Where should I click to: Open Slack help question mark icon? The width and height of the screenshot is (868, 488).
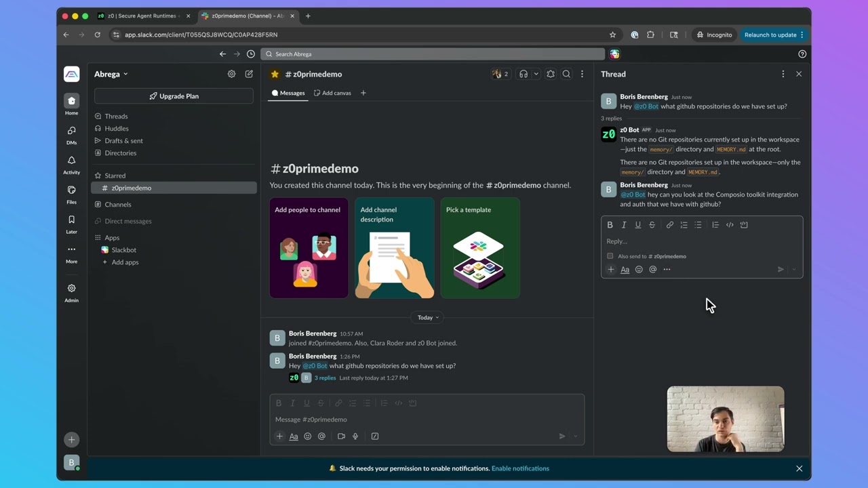click(802, 54)
